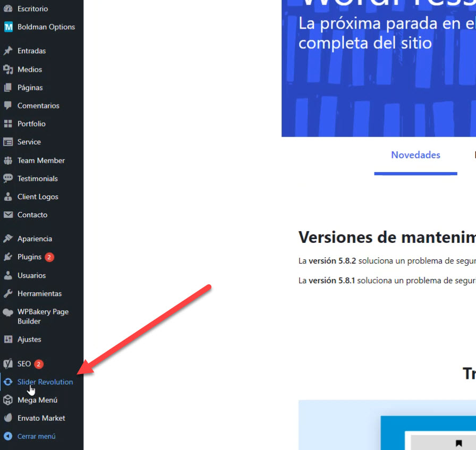Switch to the Novedades tab
The width and height of the screenshot is (476, 450).
[x=415, y=155]
